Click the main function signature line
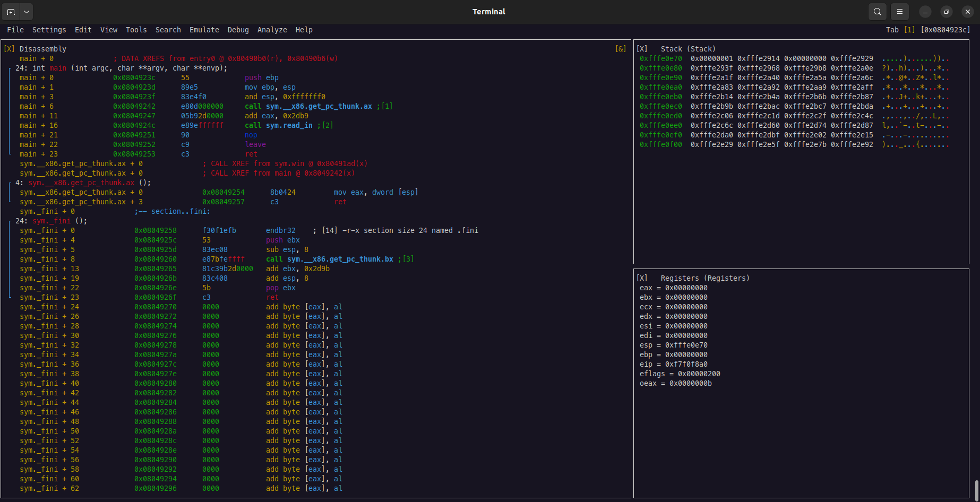980x502 pixels. coord(122,68)
